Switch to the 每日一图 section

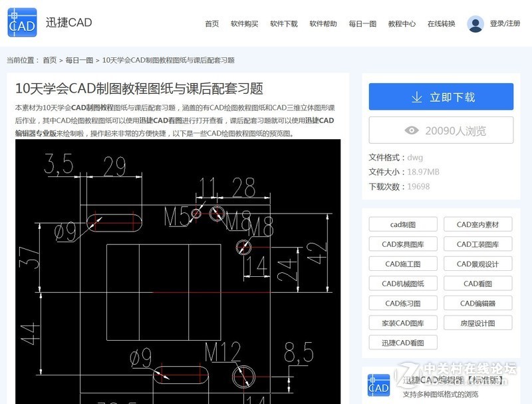(361, 24)
